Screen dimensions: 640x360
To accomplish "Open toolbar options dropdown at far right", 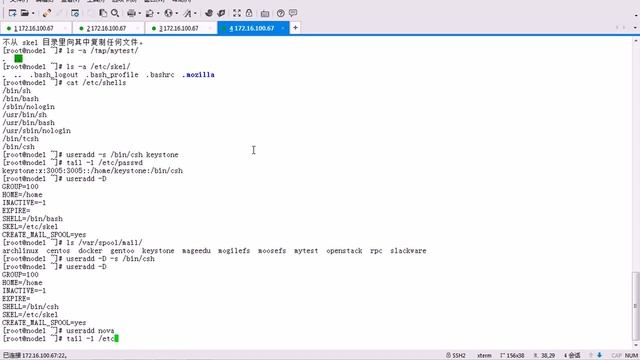I will pos(636,15).
